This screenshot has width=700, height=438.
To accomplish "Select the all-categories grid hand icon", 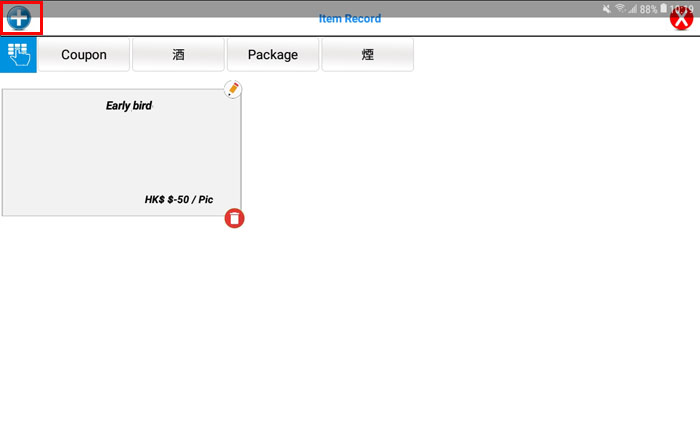I will (18, 55).
